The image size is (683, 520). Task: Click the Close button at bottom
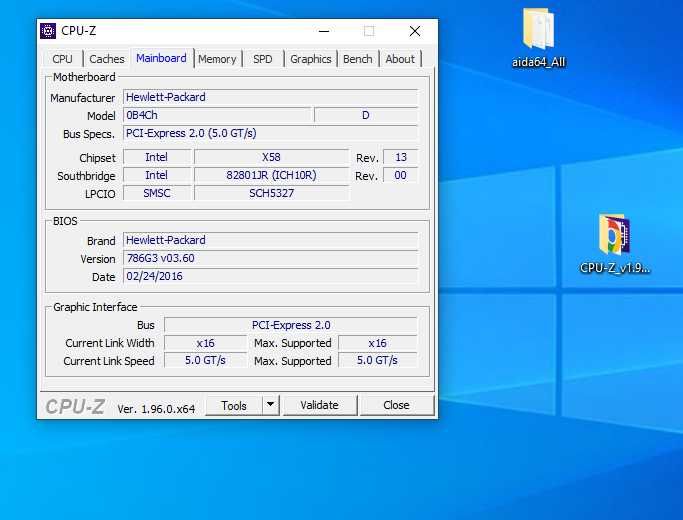point(396,405)
